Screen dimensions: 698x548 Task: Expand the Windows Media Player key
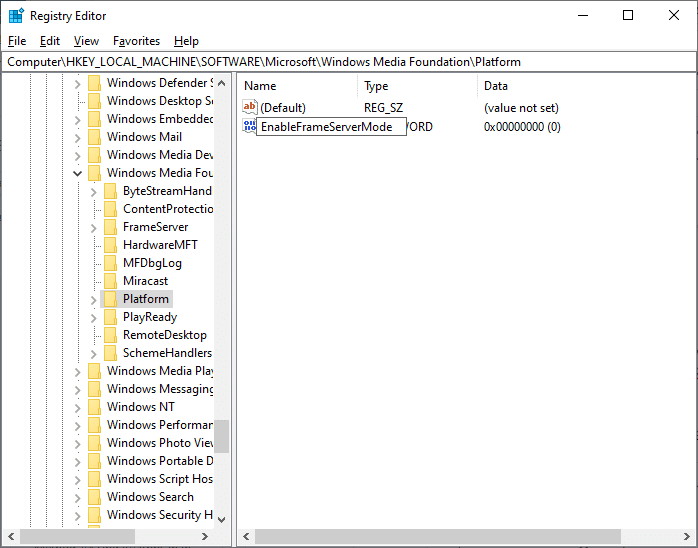[77, 372]
